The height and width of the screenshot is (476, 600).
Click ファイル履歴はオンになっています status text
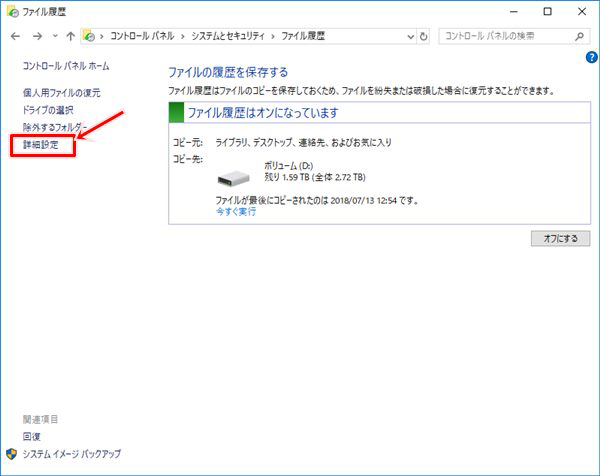[x=263, y=113]
